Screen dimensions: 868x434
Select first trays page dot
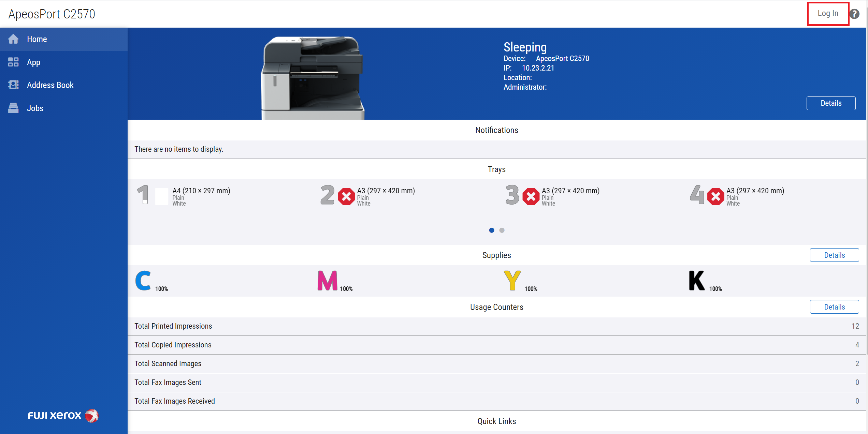(x=492, y=230)
